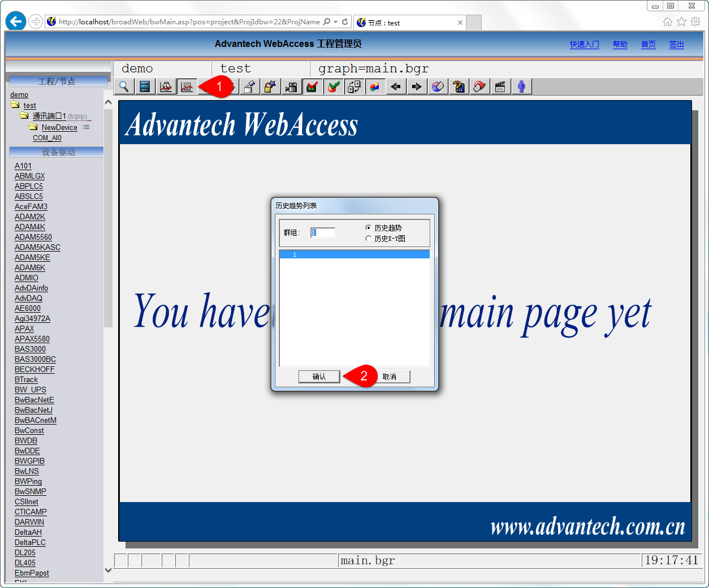Expand the test folder node
Viewport: 709px width, 588px height.
pyautogui.click(x=15, y=105)
